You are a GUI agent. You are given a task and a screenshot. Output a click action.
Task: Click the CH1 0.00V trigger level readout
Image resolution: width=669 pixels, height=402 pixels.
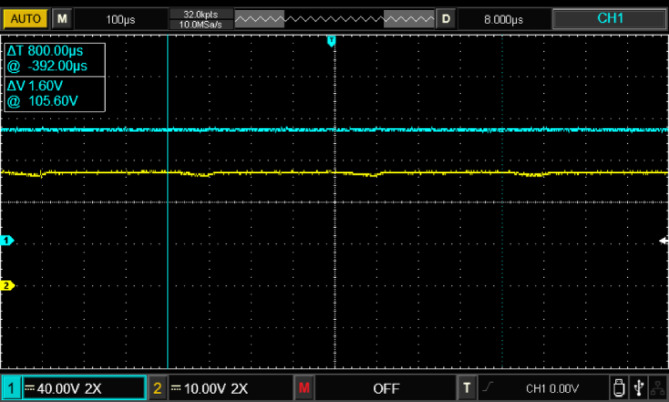552,389
